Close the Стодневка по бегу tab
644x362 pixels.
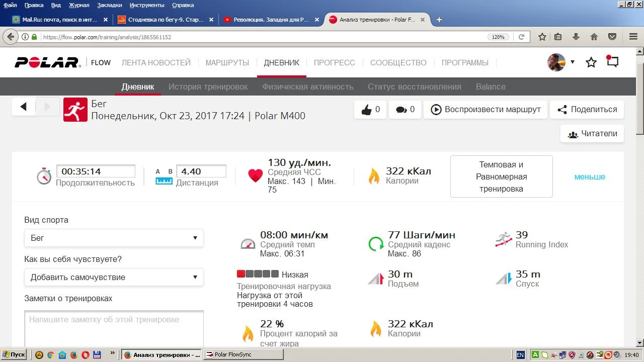tap(211, 20)
